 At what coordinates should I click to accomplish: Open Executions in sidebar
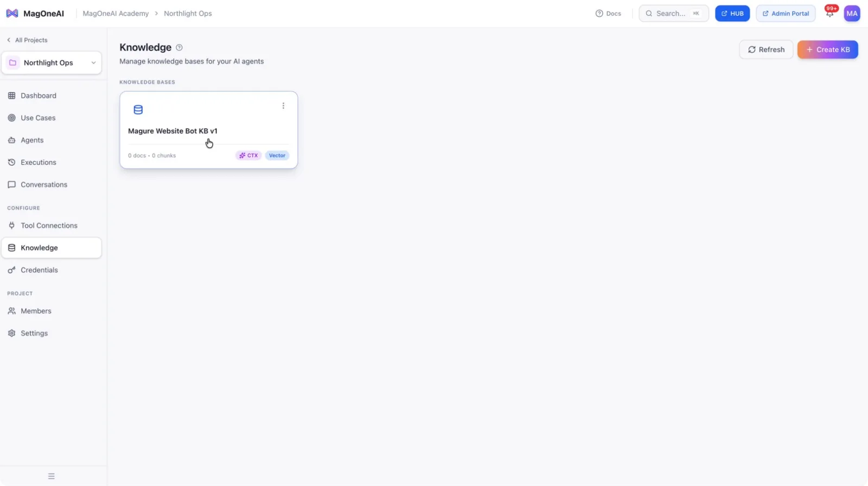tap(51, 162)
